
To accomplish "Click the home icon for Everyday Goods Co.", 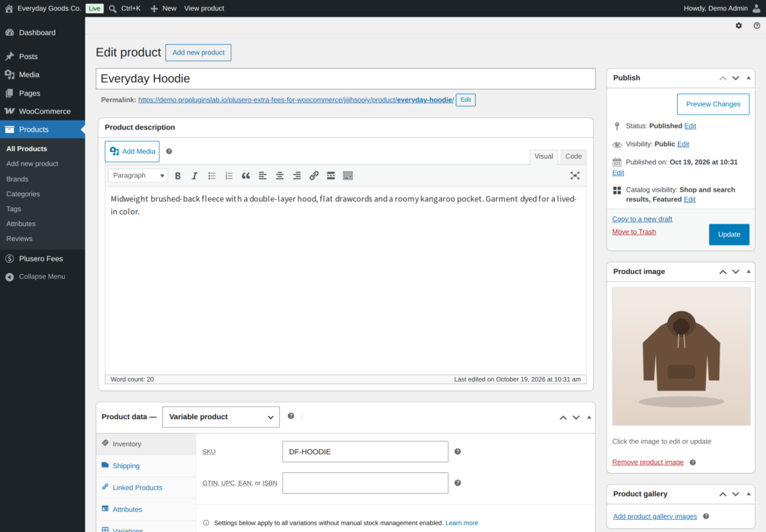I will (9, 8).
